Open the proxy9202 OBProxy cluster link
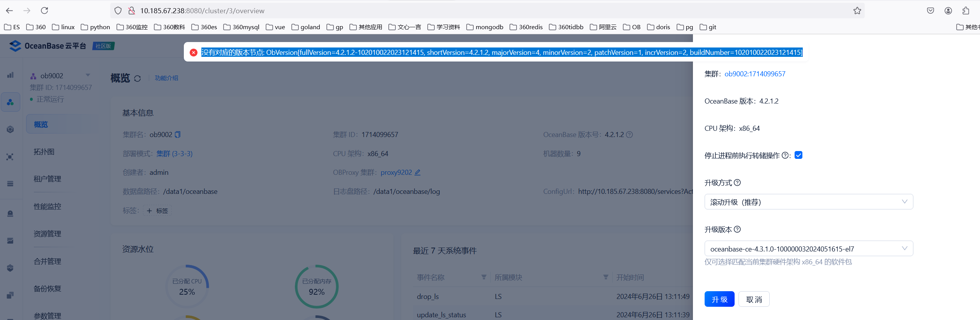 (396, 172)
